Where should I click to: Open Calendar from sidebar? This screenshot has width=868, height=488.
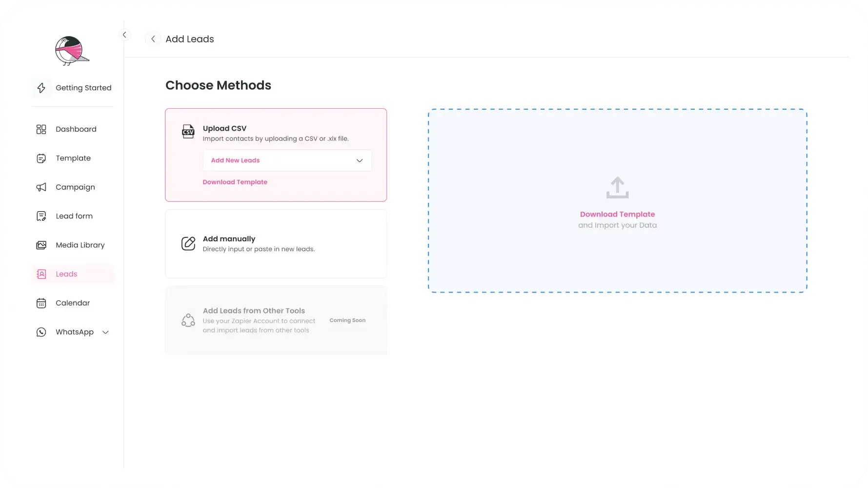click(72, 303)
